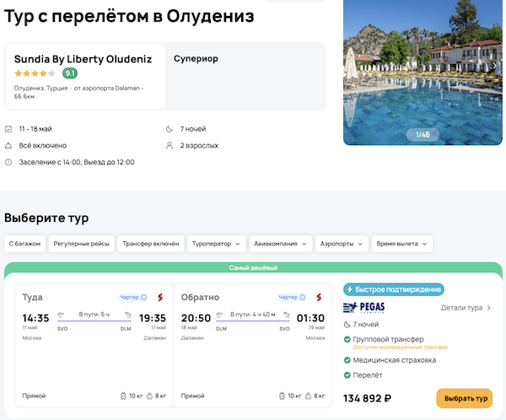Click the charter info icon in Туда card
The image size is (506, 420).
[144, 297]
